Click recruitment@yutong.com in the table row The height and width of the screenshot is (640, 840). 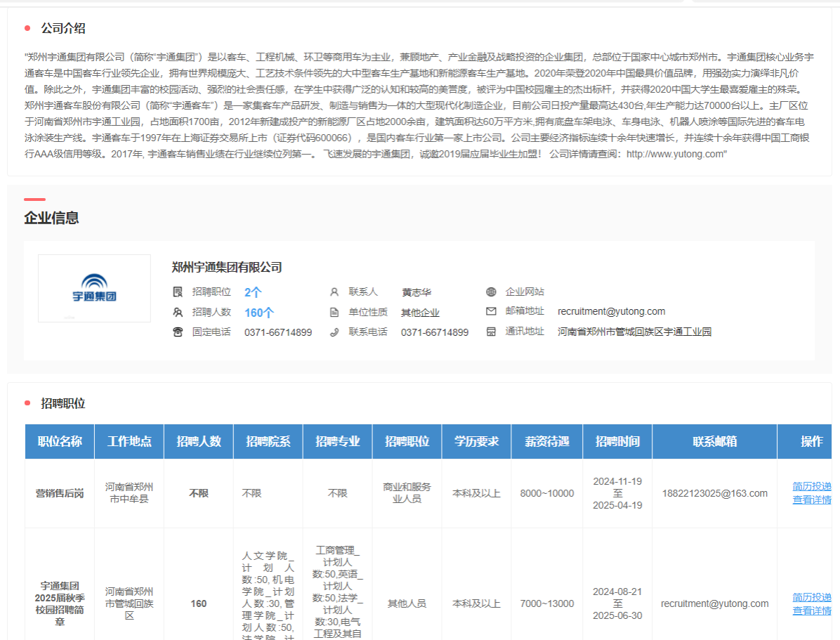(x=715, y=603)
